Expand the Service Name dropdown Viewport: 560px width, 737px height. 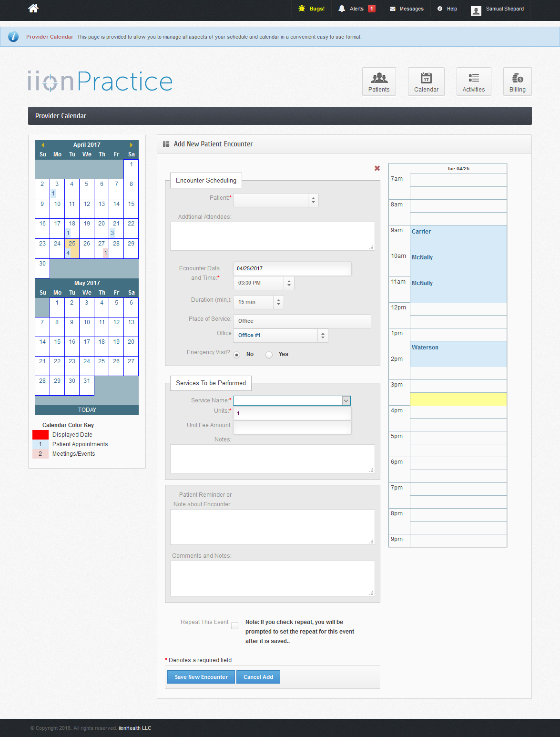pos(346,401)
